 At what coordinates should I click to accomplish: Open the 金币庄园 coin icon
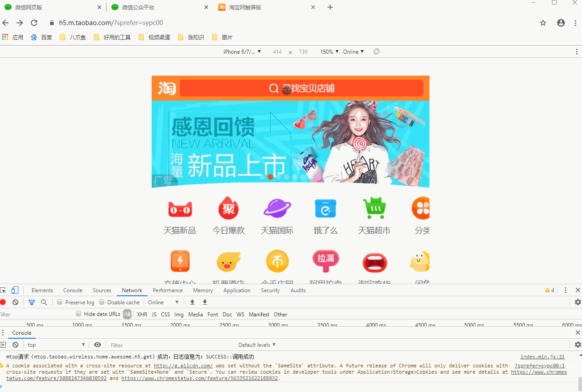(277, 261)
